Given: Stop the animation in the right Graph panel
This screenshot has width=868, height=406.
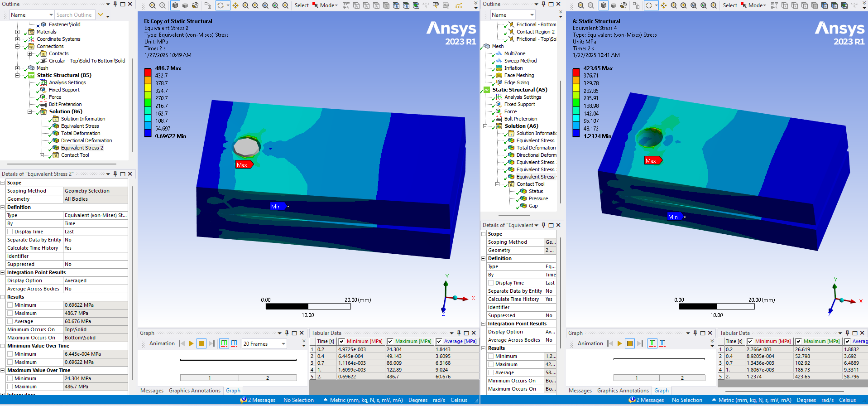Looking at the screenshot, I should click(629, 343).
